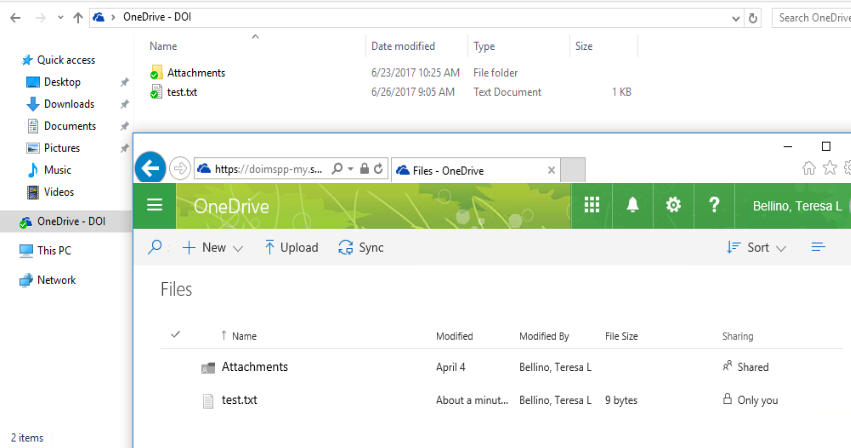
Task: Open Network in navigation pane
Action: [56, 280]
